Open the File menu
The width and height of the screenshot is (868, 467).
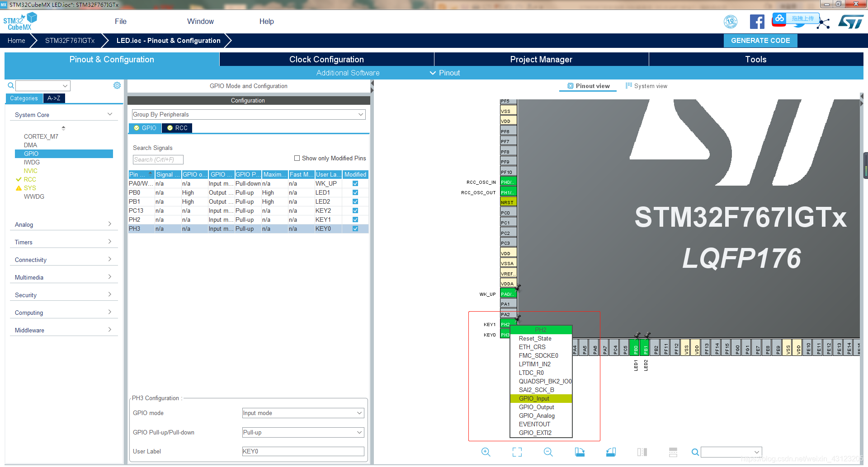pyautogui.click(x=121, y=21)
